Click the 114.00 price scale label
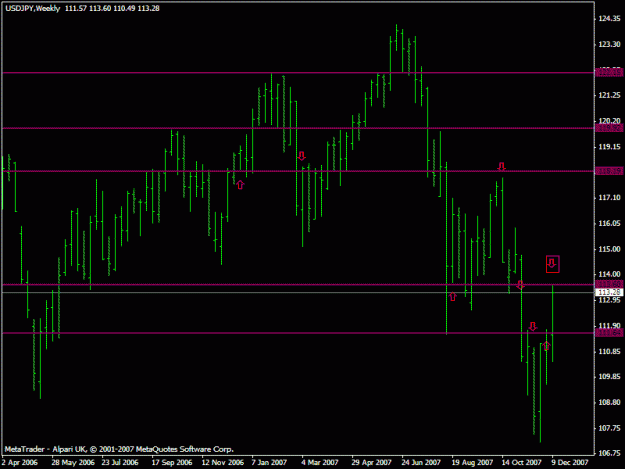 (609, 275)
